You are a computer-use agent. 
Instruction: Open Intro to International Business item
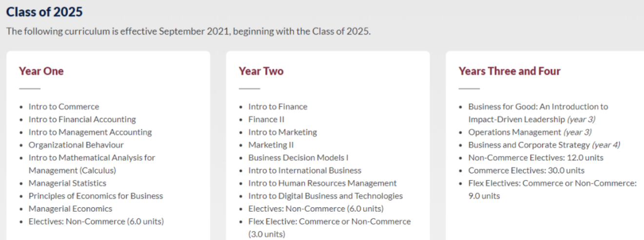305,171
